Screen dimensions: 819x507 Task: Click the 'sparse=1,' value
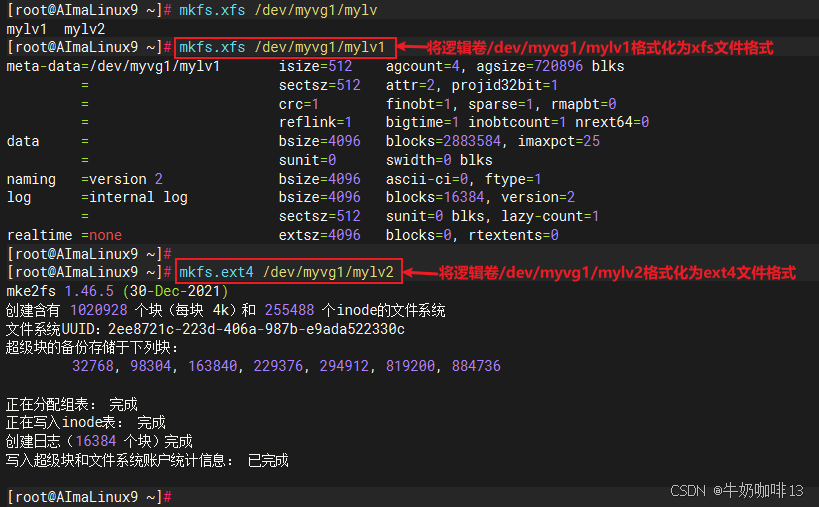tap(505, 104)
